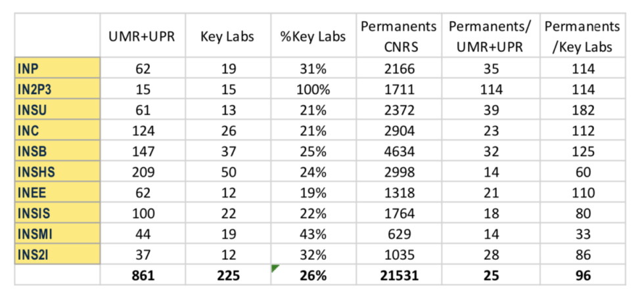644x304 pixels.
Task: Select the Permanents CNRS column header
Action: coord(398,36)
